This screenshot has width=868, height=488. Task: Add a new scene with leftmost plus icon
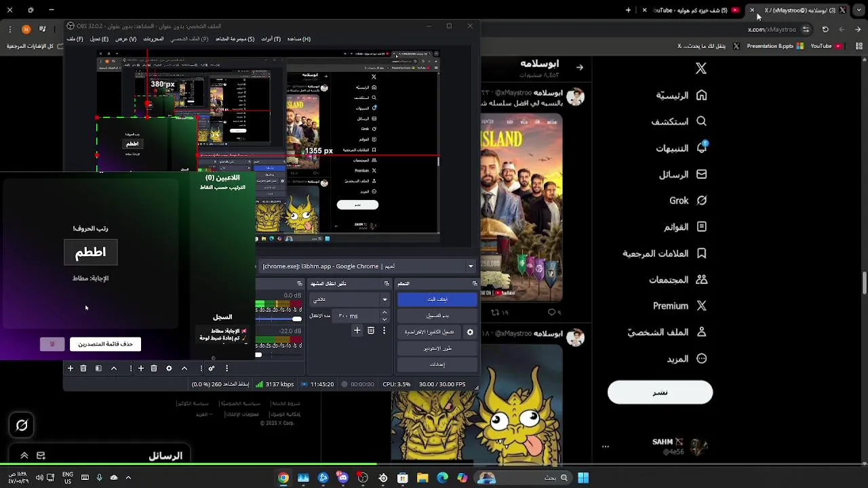click(x=70, y=369)
